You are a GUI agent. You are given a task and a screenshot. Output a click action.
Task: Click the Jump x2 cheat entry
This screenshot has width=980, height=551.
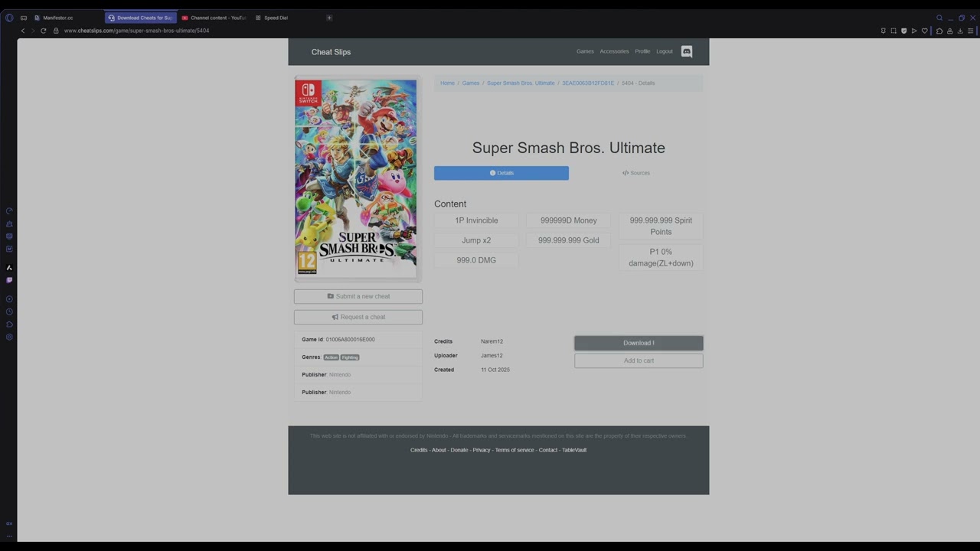(x=476, y=240)
